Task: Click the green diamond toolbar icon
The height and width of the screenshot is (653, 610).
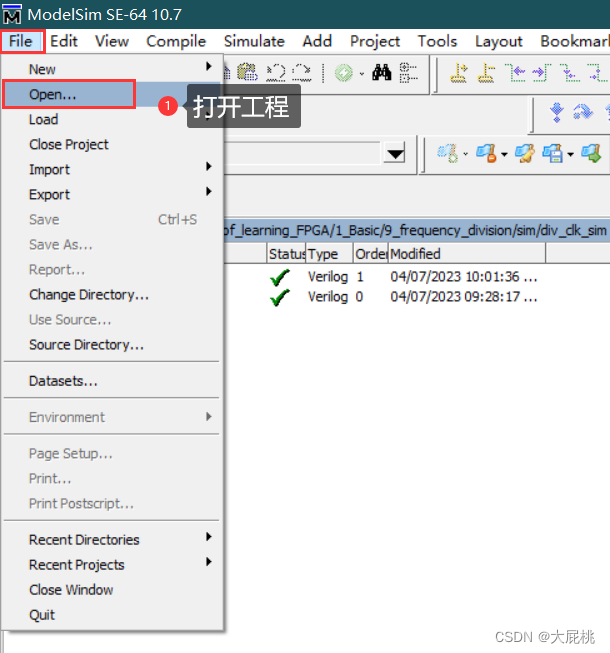Action: pyautogui.click(x=344, y=73)
